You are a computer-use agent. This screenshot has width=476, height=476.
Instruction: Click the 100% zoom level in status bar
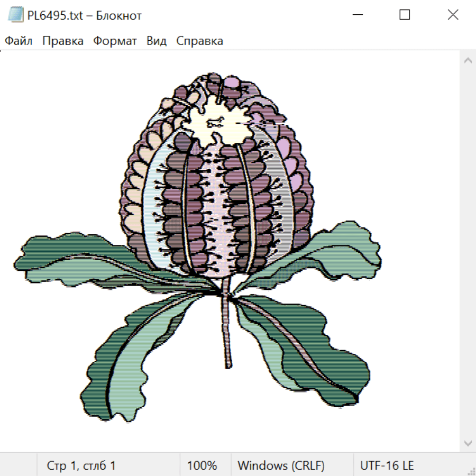[202, 465]
